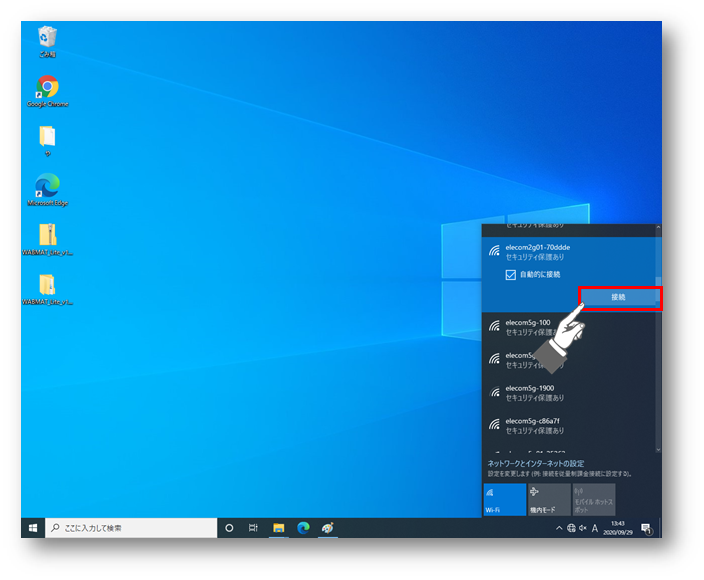This screenshot has width=704, height=580.
Task: Click the Cortana circle icon on taskbar
Action: pyautogui.click(x=229, y=528)
